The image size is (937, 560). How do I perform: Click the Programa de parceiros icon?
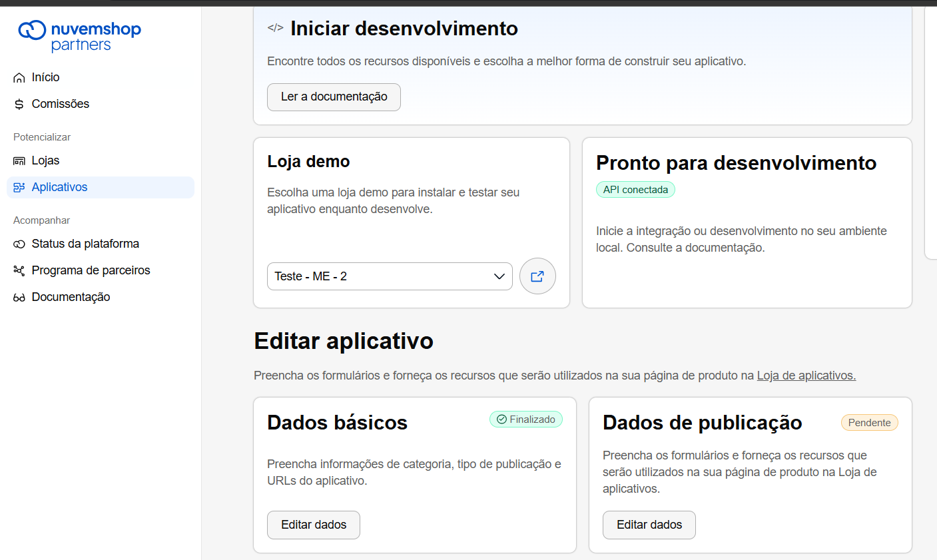pos(19,271)
